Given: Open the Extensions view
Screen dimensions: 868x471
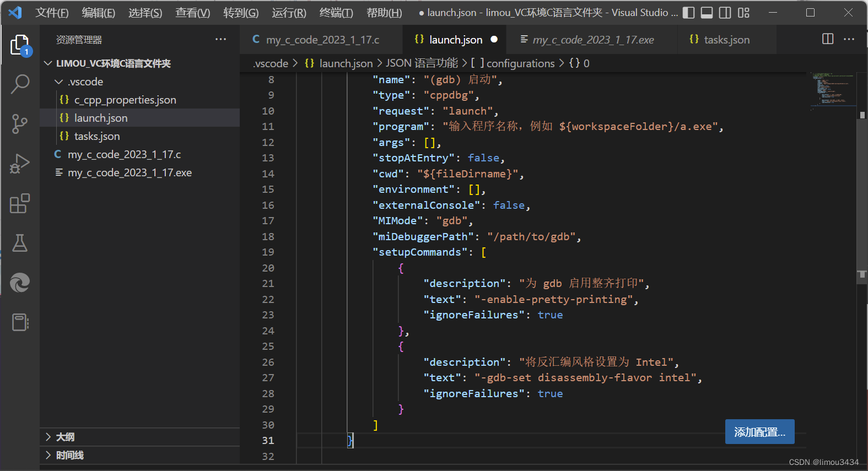Looking at the screenshot, I should pos(20,203).
